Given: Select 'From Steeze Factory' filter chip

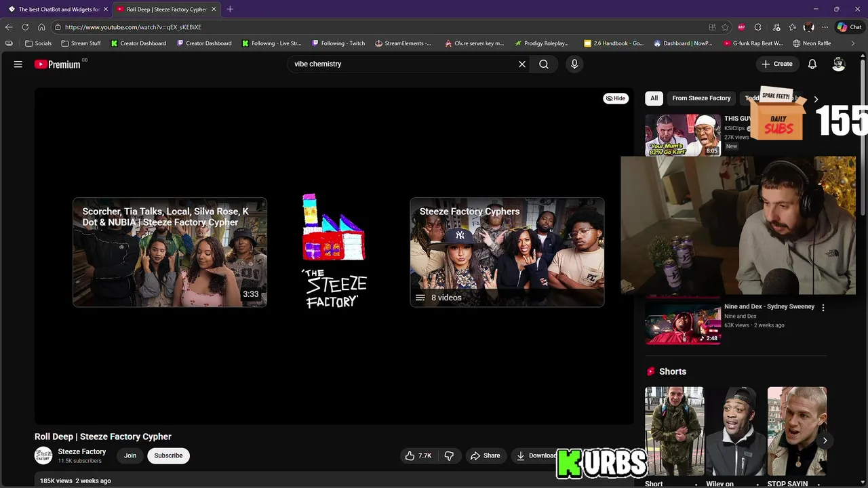Looking at the screenshot, I should click(x=701, y=98).
